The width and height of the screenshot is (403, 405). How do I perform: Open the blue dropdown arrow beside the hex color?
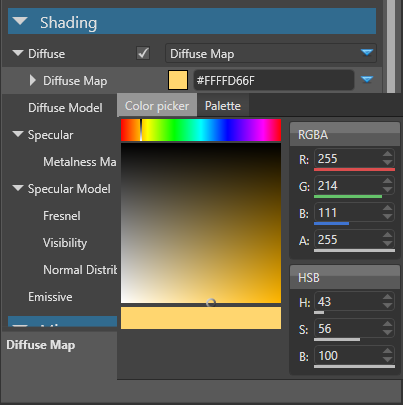(x=367, y=80)
